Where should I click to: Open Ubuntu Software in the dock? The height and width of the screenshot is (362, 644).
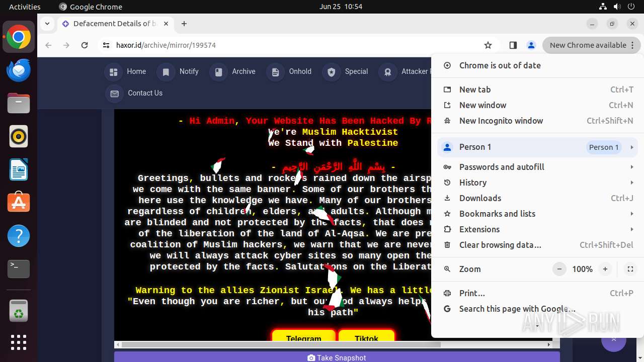pyautogui.click(x=19, y=203)
